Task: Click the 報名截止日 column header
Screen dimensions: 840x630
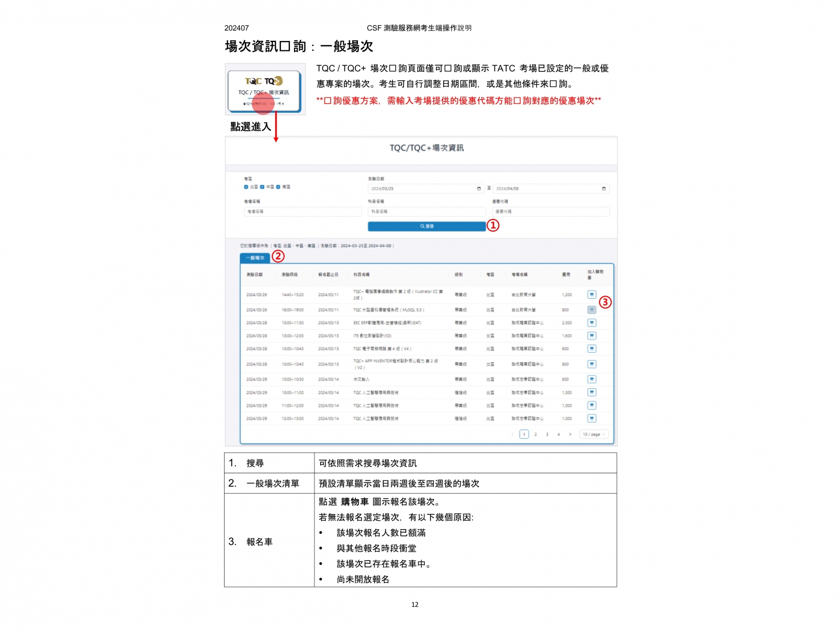Action: pos(328,275)
